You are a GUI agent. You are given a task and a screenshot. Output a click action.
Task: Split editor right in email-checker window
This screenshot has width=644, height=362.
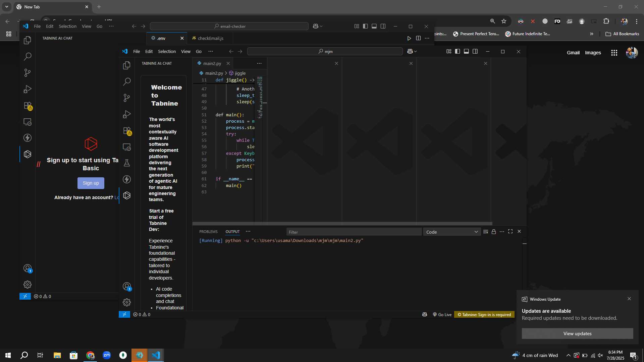[x=418, y=38]
